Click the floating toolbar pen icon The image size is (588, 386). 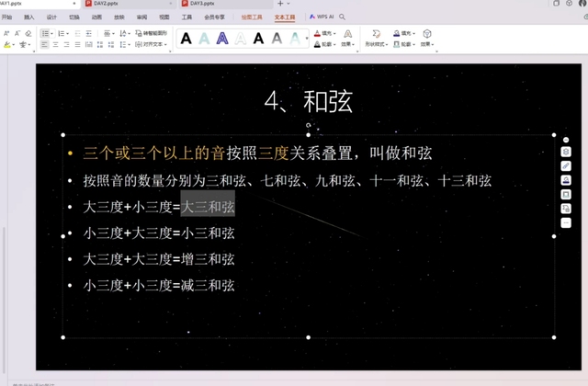click(567, 166)
